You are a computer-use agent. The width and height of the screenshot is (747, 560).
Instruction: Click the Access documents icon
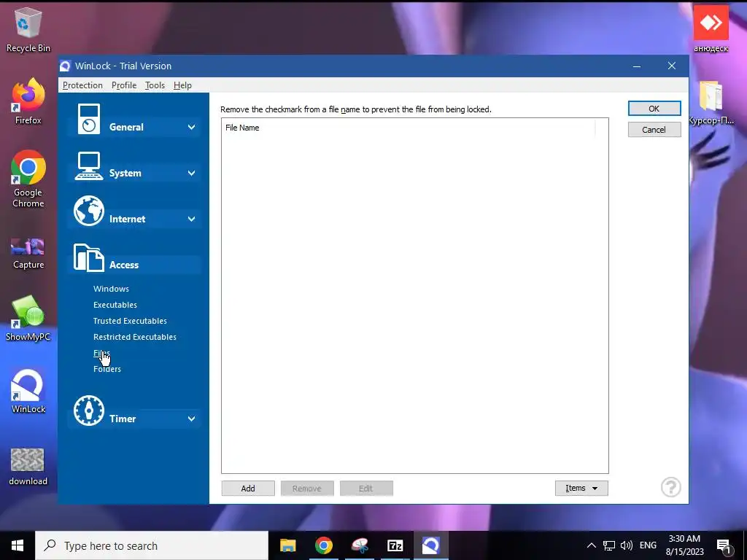88,257
